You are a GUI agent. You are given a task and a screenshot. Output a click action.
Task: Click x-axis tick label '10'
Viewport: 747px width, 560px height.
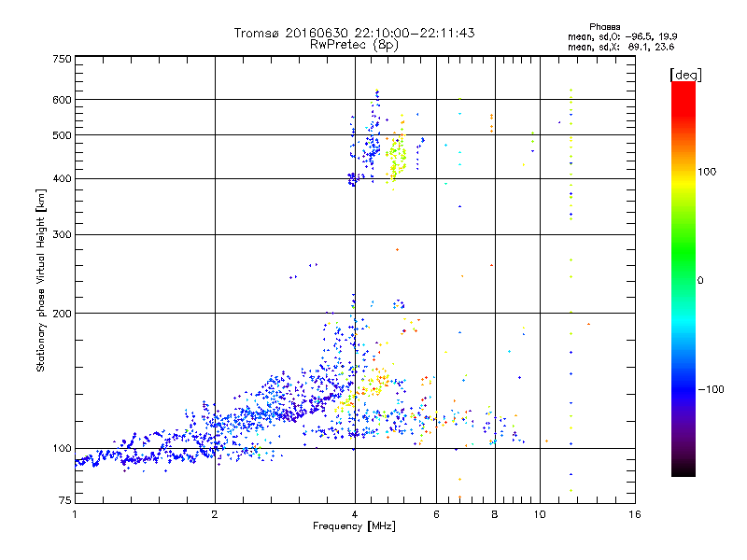(540, 514)
